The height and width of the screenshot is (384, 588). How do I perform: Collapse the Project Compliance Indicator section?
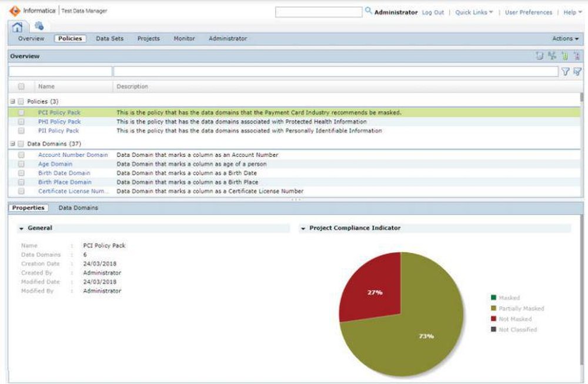(x=303, y=228)
